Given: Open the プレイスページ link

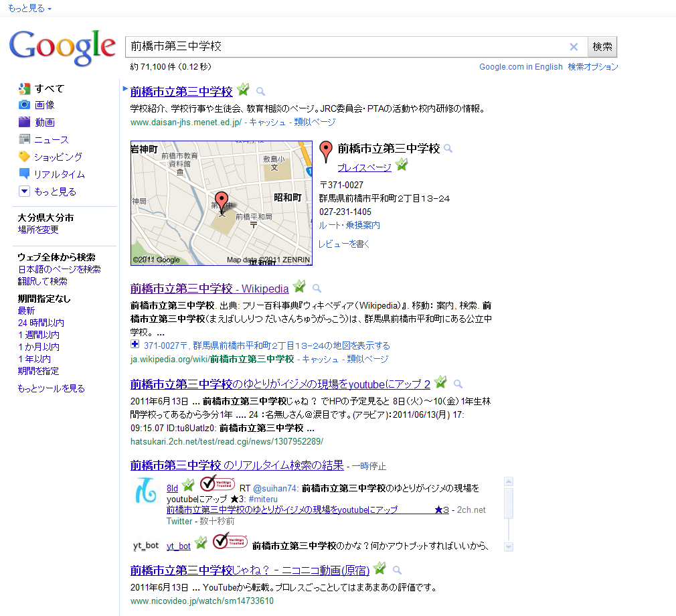Looking at the screenshot, I should click(x=364, y=167).
